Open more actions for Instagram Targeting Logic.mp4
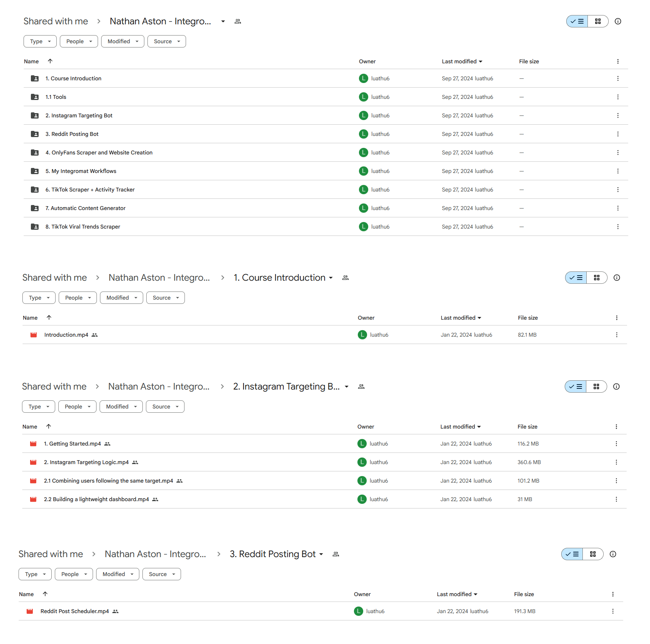 point(616,462)
